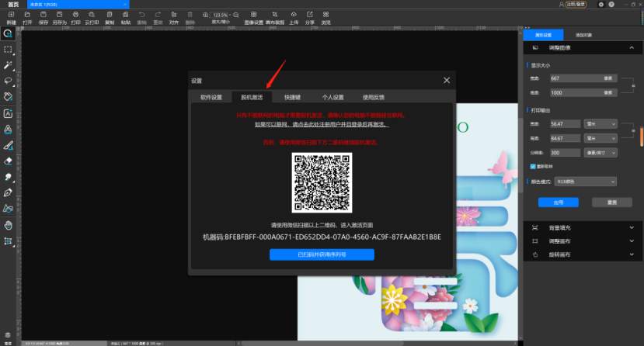Select the rectangular marquee selection tool
The image size is (644, 346).
point(9,50)
